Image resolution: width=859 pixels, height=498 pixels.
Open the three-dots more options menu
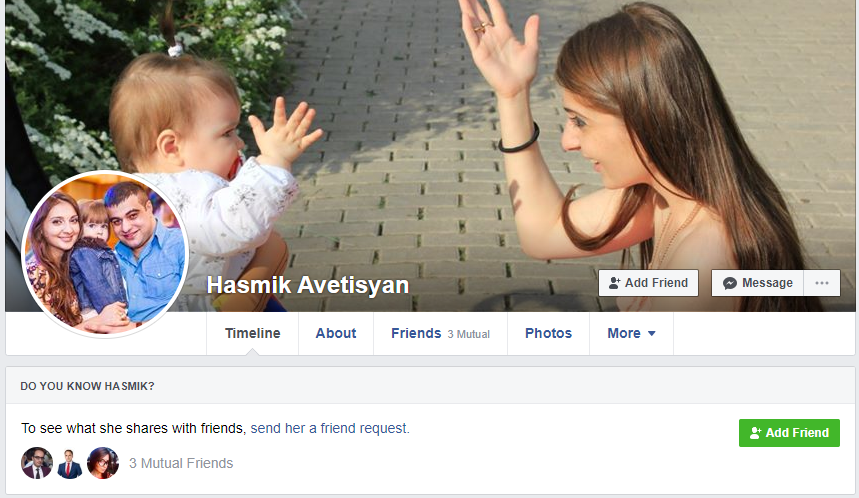click(x=822, y=283)
